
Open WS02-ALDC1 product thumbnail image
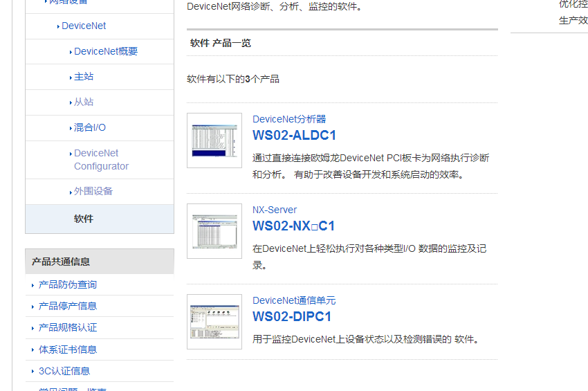(x=214, y=140)
